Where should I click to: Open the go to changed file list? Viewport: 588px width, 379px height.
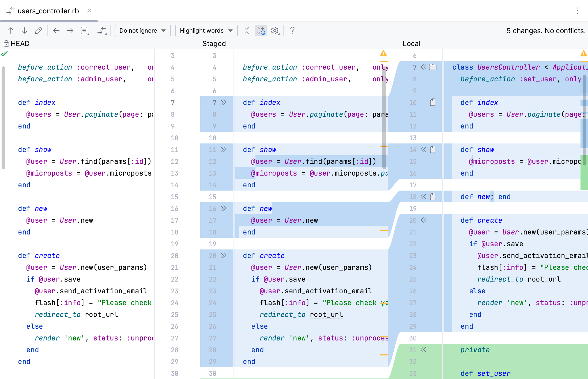[85, 31]
